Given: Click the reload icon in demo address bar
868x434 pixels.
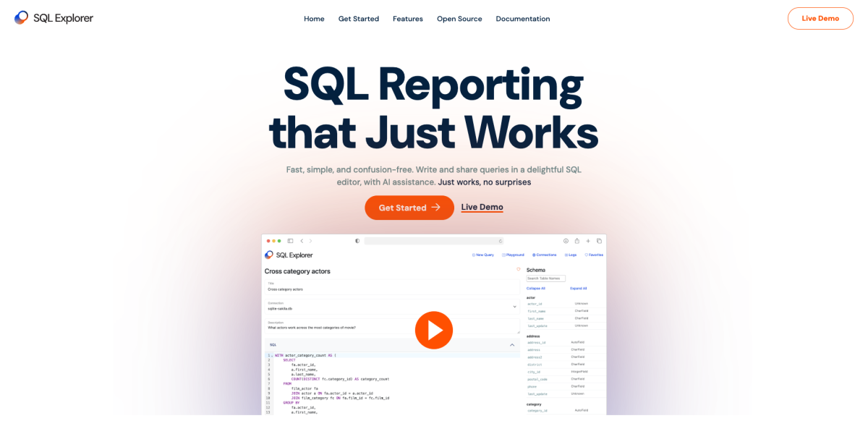Looking at the screenshot, I should (x=500, y=241).
